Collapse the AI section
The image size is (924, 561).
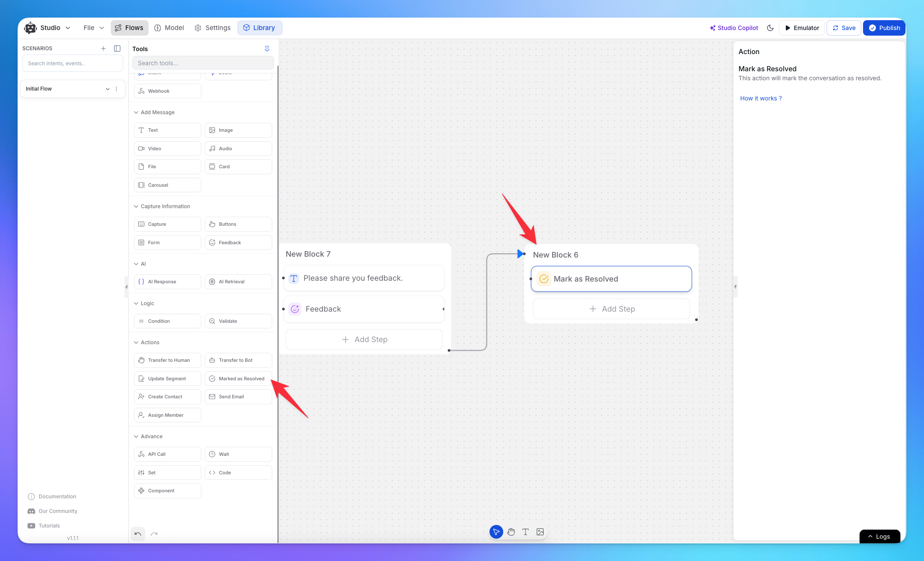tap(136, 264)
